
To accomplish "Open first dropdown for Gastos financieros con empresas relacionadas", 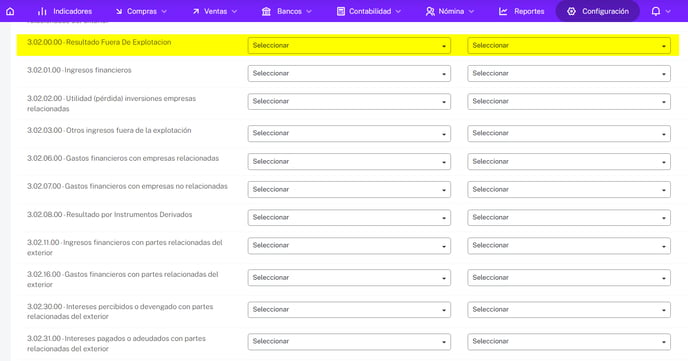I will (x=349, y=161).
